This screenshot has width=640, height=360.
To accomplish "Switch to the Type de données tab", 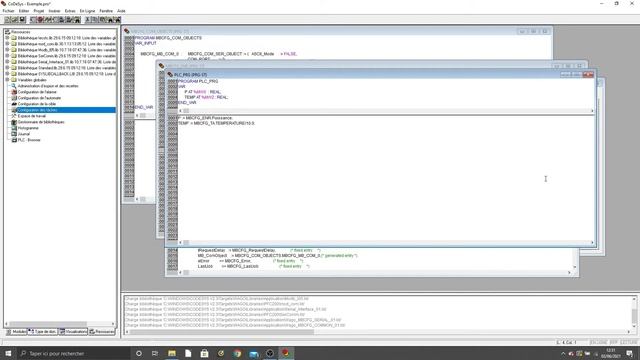I will (x=42, y=332).
